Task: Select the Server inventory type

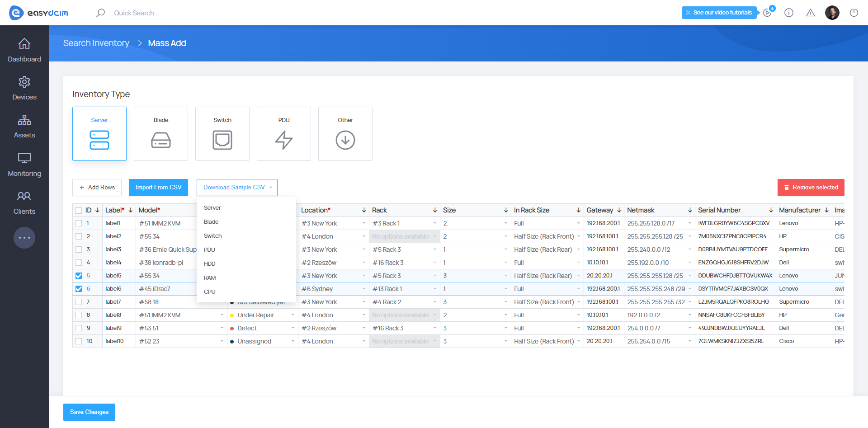Action: (x=99, y=134)
